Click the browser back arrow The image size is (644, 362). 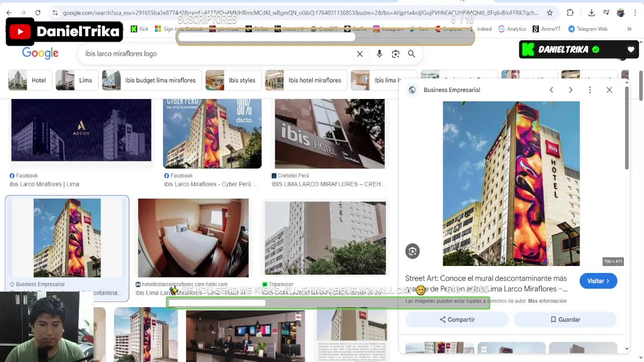(9, 13)
